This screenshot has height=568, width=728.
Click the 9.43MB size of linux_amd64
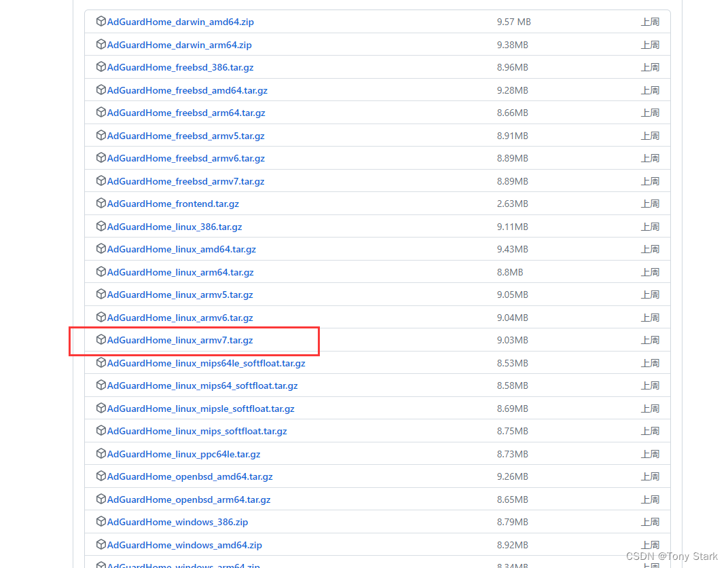[x=513, y=249]
